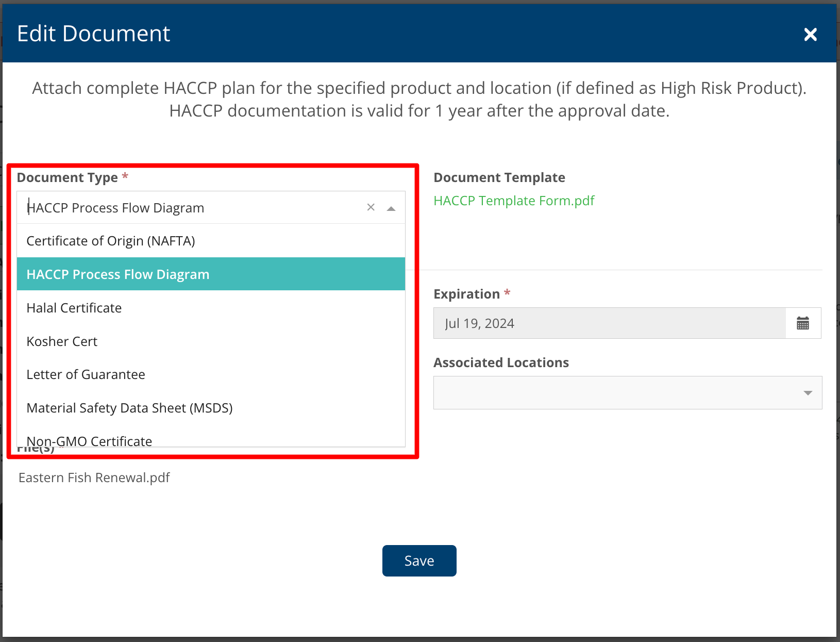Click the Edit Document title header
840x642 pixels.
[93, 34]
